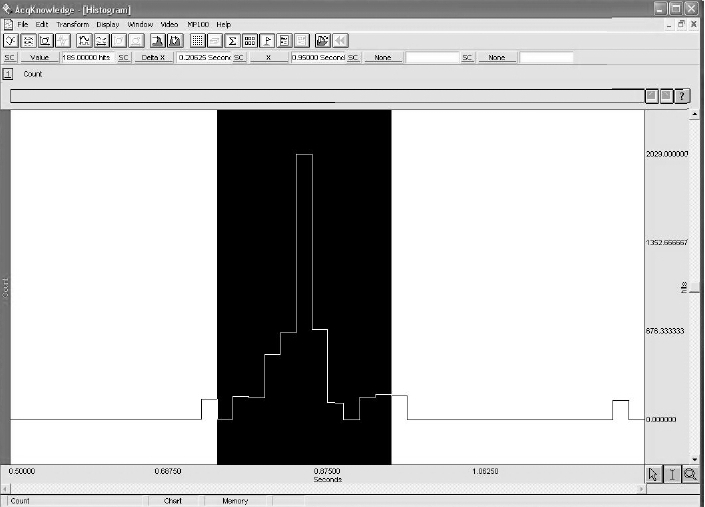Image resolution: width=705 pixels, height=507 pixels.
Task: Click the Find Next Peak icon
Action: point(175,41)
